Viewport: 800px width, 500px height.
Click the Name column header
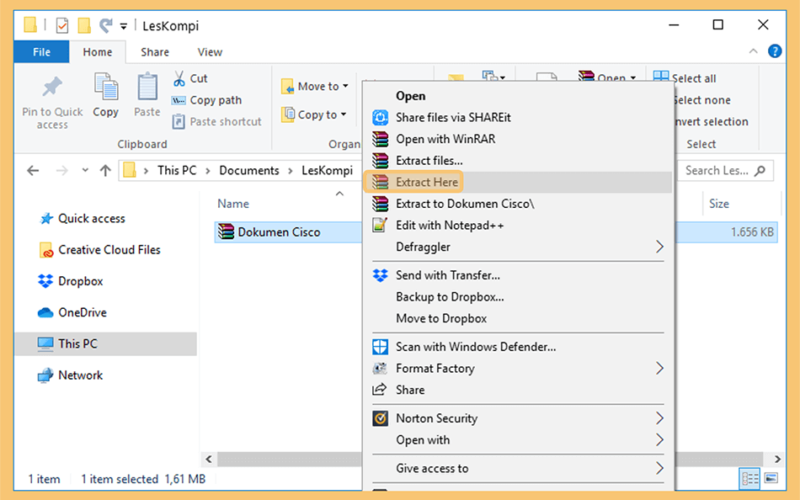[233, 204]
